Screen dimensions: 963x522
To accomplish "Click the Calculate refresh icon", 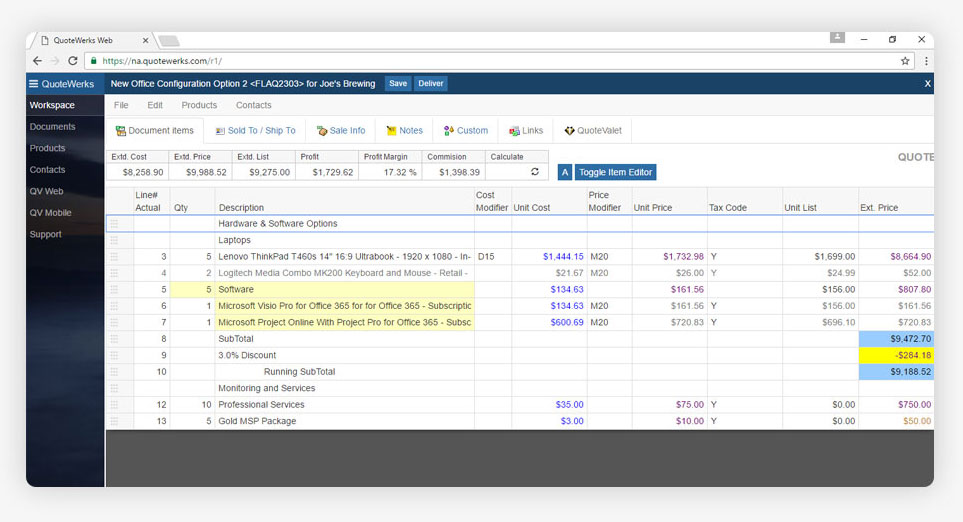I will [x=535, y=172].
